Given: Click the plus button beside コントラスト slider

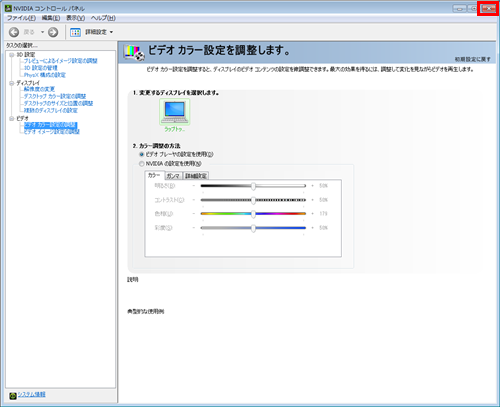Looking at the screenshot, I should pyautogui.click(x=312, y=200).
